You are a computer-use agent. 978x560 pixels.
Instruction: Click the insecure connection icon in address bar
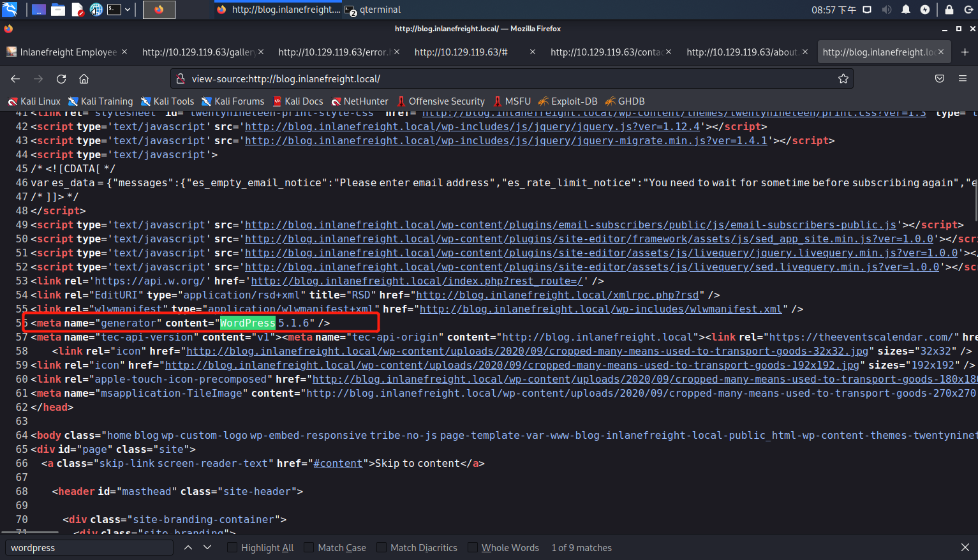[181, 78]
